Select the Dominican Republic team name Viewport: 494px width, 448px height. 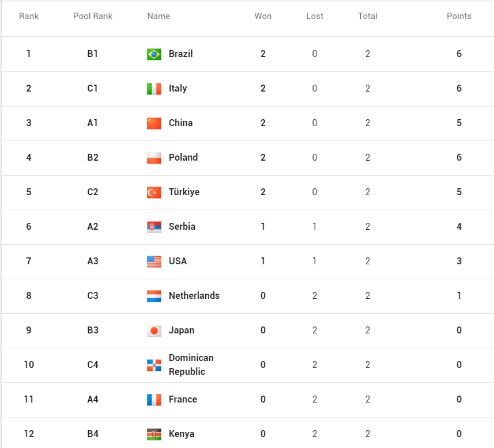[191, 365]
